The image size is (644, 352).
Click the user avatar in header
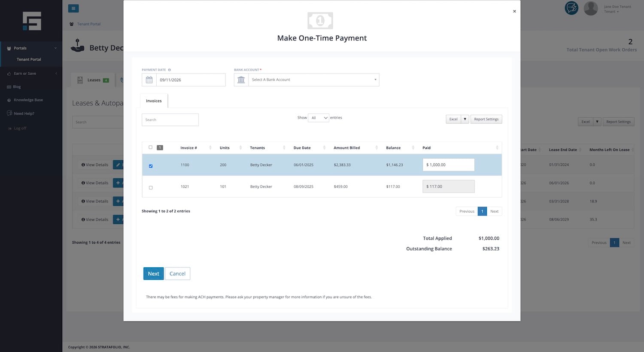pyautogui.click(x=591, y=8)
